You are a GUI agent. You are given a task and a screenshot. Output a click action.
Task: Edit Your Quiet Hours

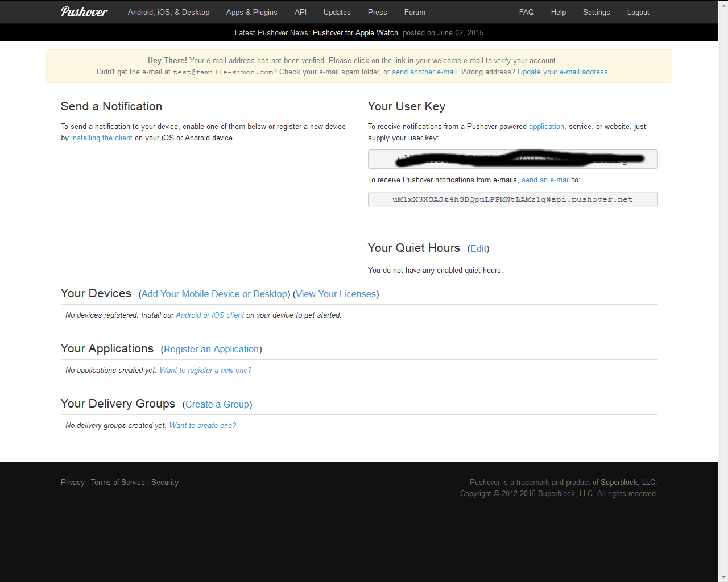pos(478,249)
